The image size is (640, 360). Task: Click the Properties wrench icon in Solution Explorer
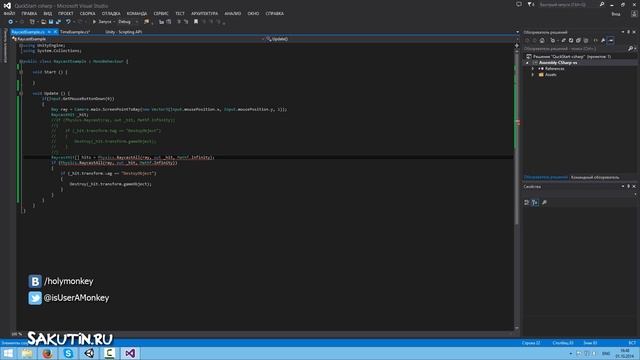click(603, 40)
